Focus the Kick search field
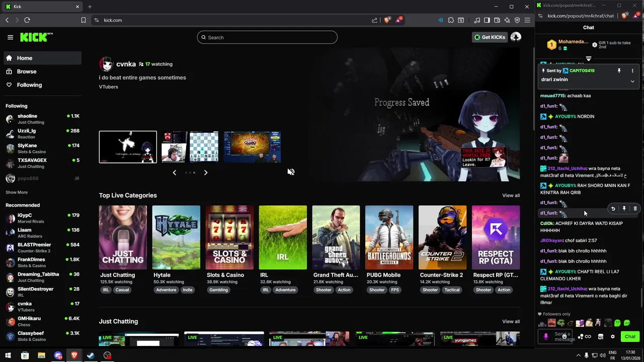 pos(267,37)
